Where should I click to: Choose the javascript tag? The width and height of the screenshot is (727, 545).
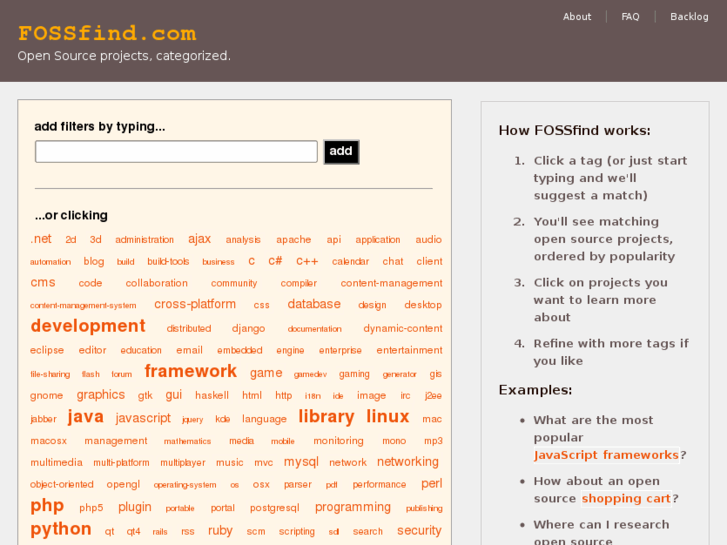143,418
